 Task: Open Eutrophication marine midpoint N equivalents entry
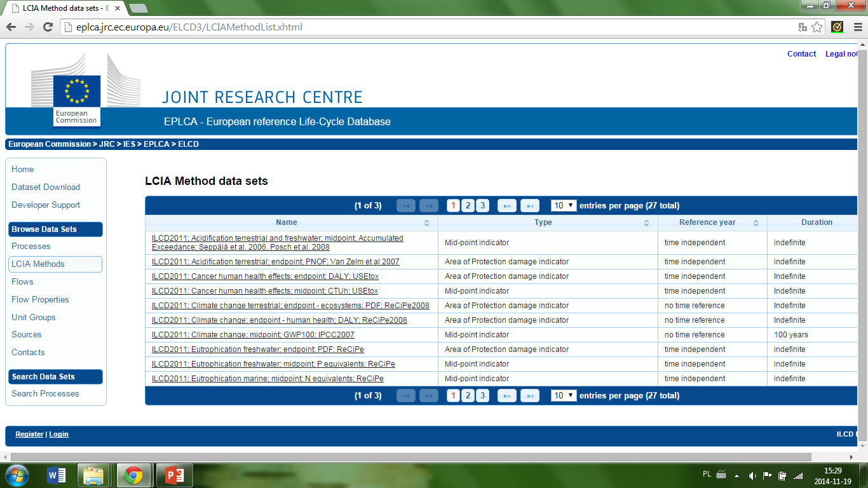pos(268,379)
